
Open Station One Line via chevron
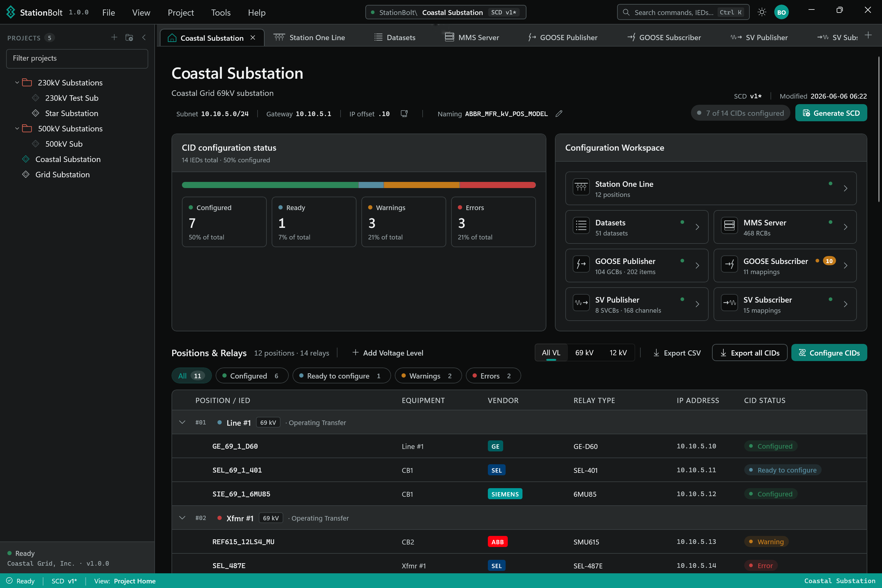tap(845, 188)
